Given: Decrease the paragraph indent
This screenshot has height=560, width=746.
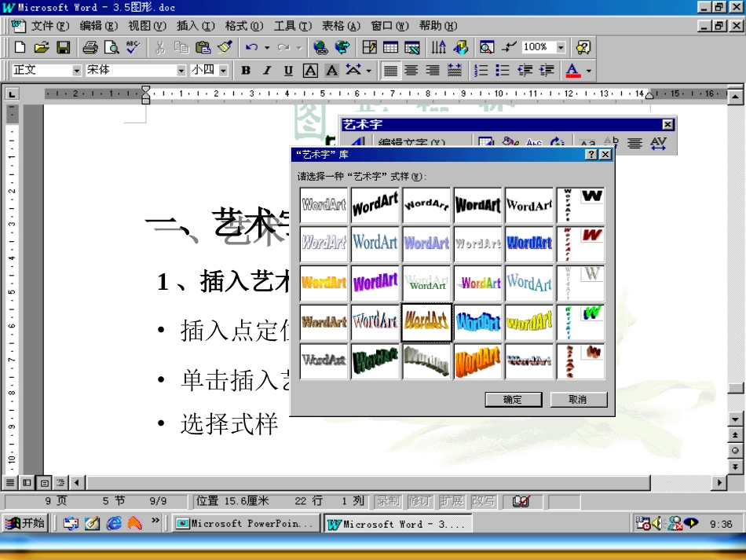Looking at the screenshot, I should coord(525,71).
